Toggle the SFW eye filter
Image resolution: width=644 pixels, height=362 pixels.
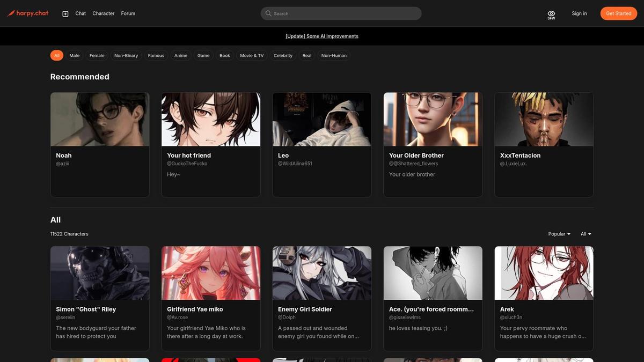pyautogui.click(x=551, y=14)
